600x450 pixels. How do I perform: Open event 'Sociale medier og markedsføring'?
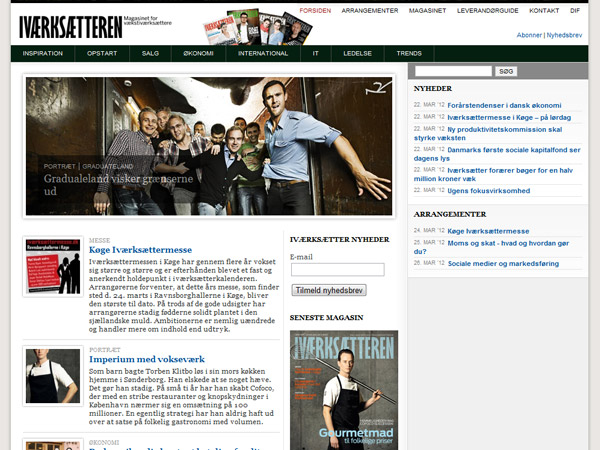click(503, 264)
